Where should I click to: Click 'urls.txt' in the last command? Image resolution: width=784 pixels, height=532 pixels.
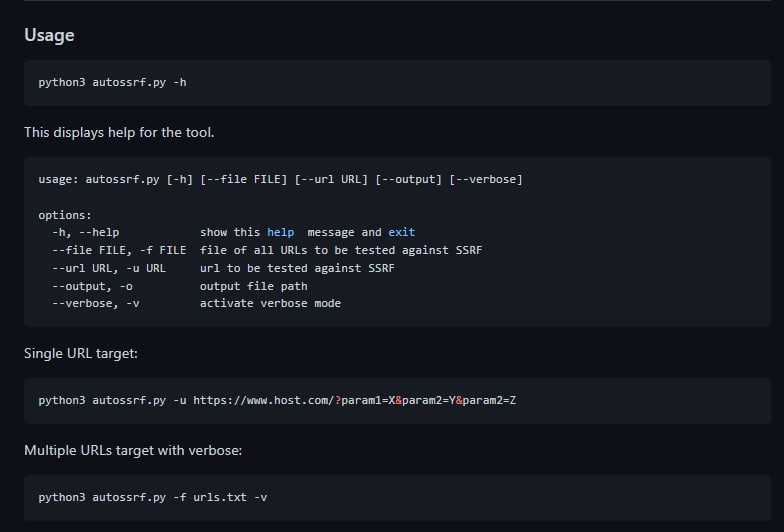[219, 497]
